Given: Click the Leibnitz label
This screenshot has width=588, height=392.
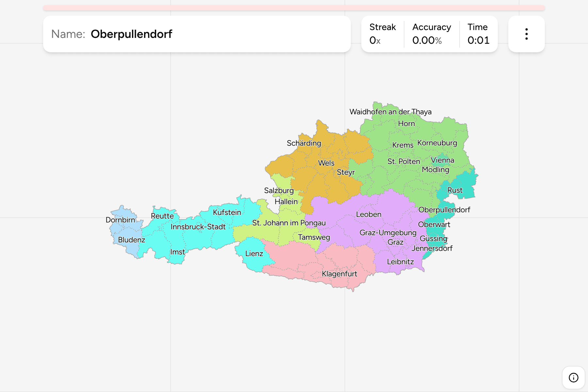Looking at the screenshot, I should tap(400, 262).
